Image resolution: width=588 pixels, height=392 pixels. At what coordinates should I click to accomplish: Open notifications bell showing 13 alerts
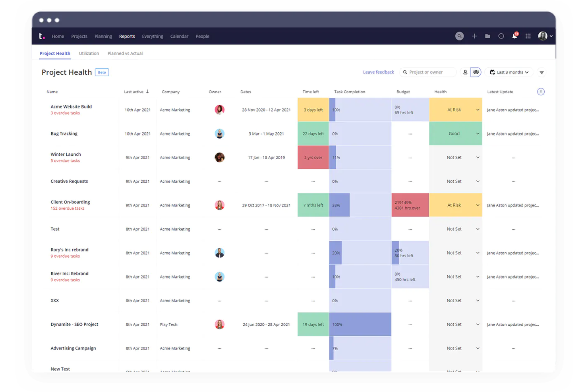tap(514, 36)
